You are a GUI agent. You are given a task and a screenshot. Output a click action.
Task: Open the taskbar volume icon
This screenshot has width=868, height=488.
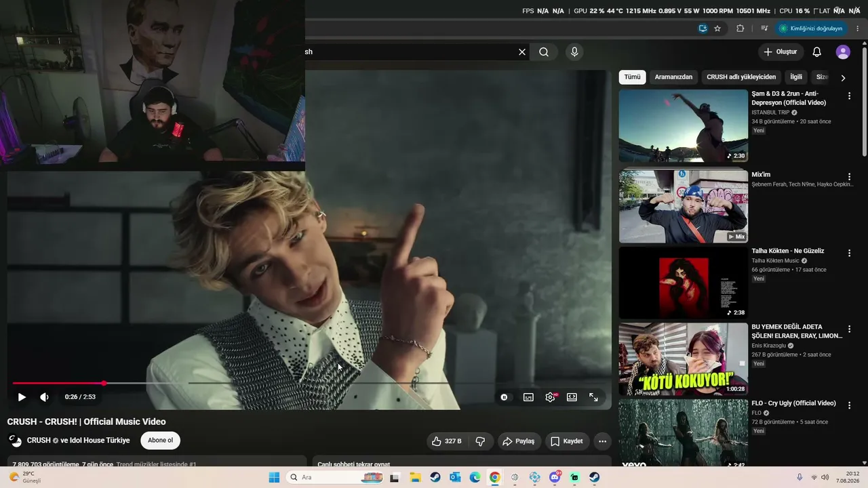point(825,477)
